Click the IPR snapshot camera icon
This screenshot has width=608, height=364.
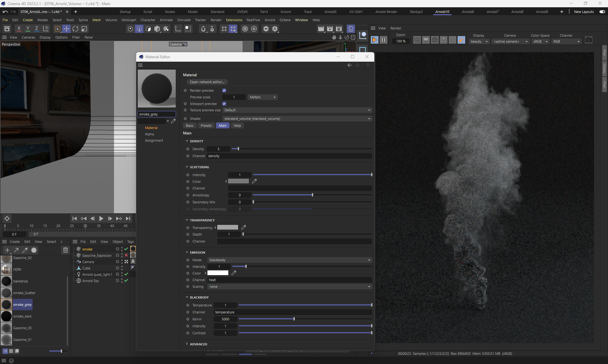point(588,40)
